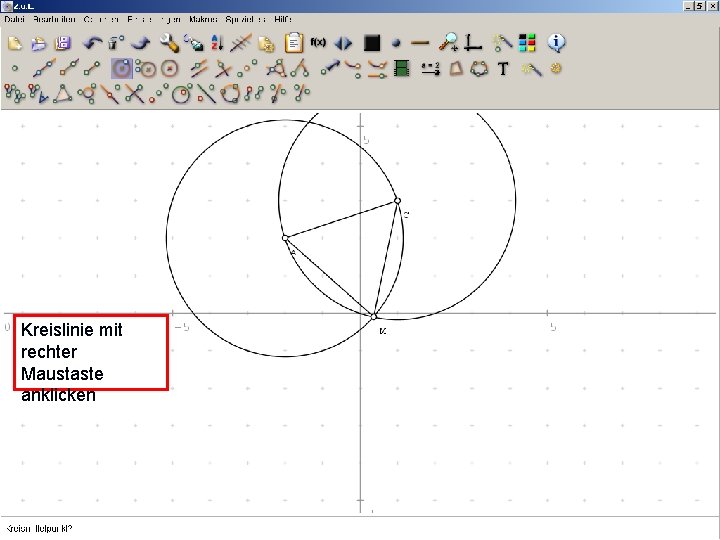720x540 pixels.
Task: Click the A-Z rename alphabetically icon
Action: 217,43
